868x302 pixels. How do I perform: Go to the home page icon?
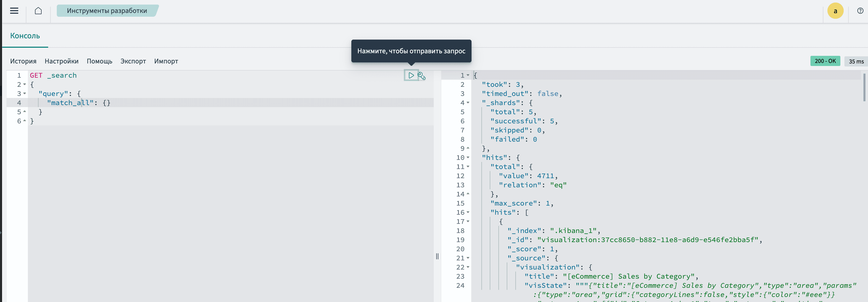point(39,11)
